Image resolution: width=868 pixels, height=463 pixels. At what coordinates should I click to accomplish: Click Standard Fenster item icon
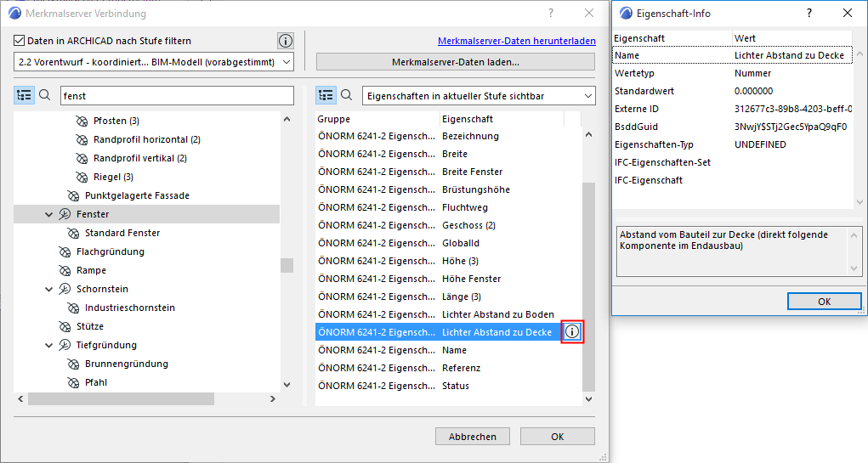point(73,233)
